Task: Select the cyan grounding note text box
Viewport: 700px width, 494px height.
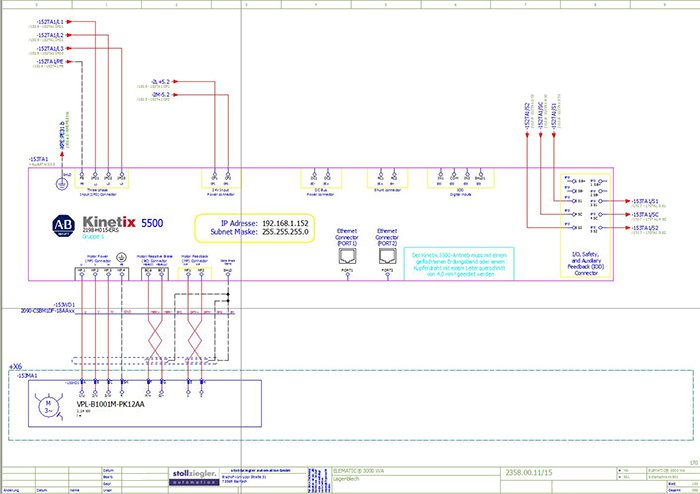Action: pos(459,264)
